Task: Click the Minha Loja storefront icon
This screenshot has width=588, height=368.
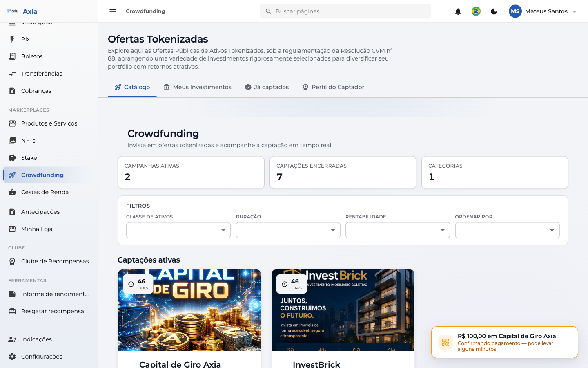Action: pos(12,229)
